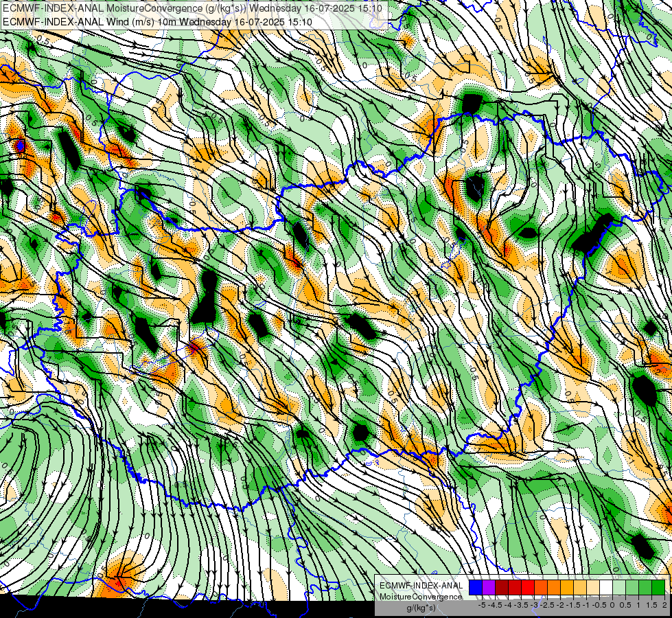Image resolution: width=672 pixels, height=618 pixels.
Task: Click the positive '1' value on legend scale
Action: [638, 605]
